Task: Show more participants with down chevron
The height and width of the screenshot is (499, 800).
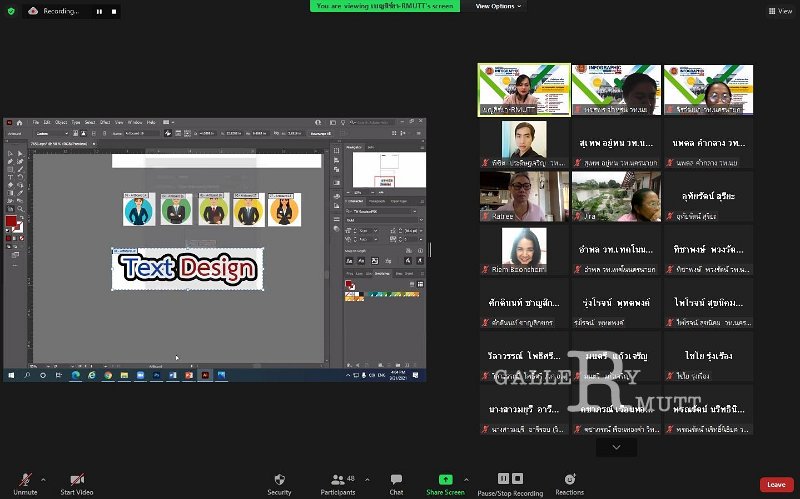Action: coord(616,447)
